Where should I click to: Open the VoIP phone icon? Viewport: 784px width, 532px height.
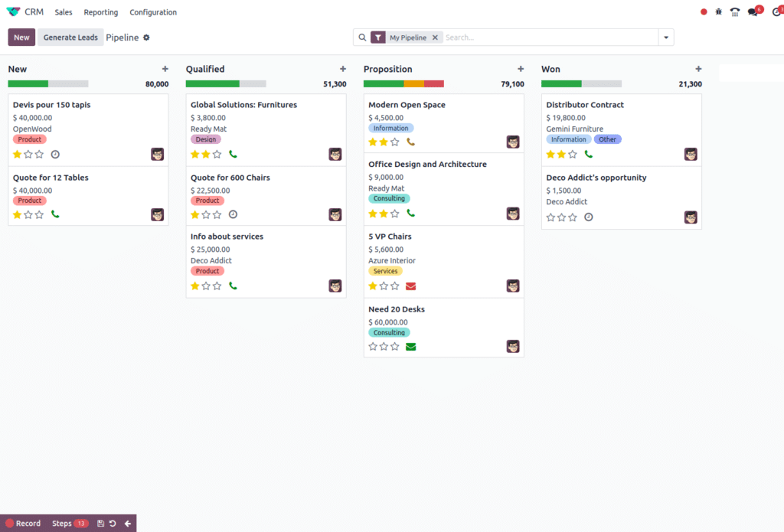(735, 12)
